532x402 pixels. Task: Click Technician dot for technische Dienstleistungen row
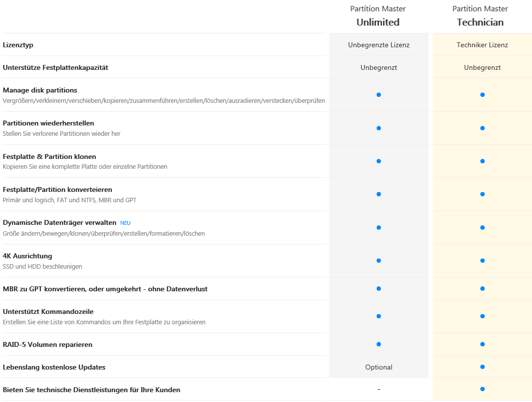[482, 389]
